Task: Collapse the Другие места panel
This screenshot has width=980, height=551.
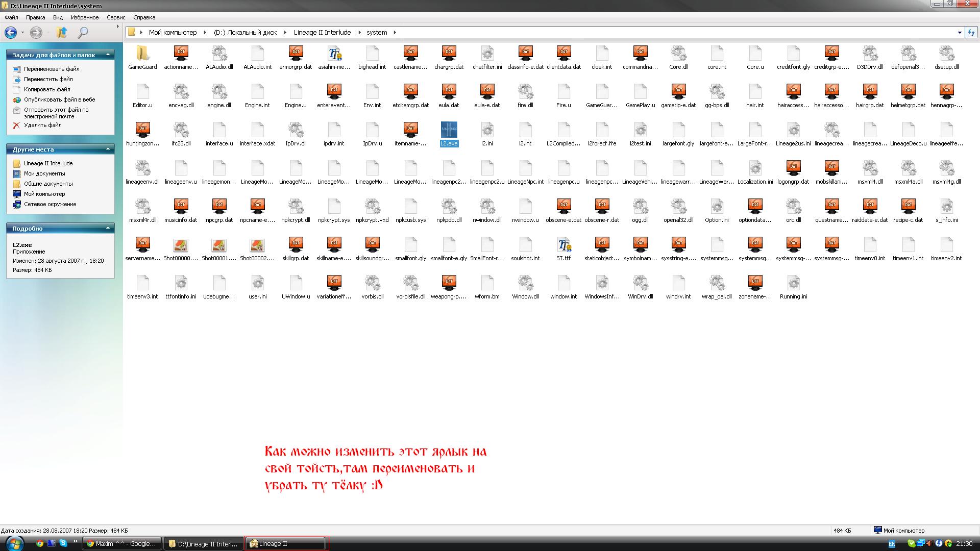Action: pyautogui.click(x=108, y=149)
